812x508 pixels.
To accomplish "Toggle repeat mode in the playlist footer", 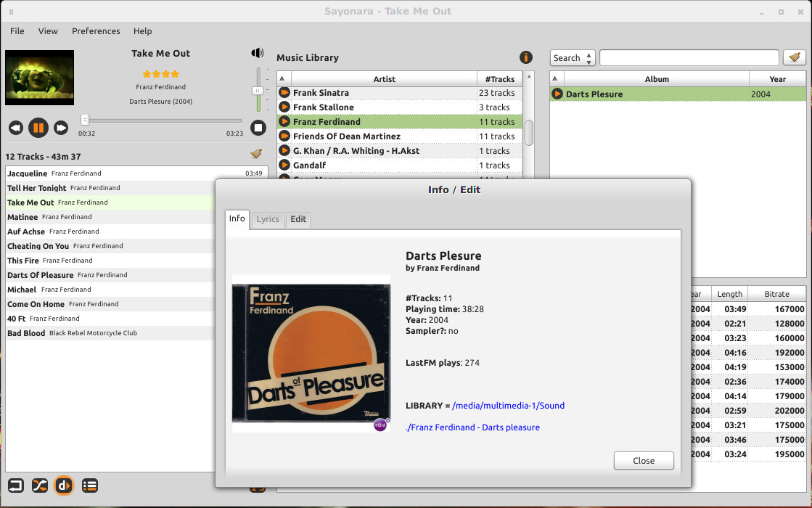I will (15, 486).
